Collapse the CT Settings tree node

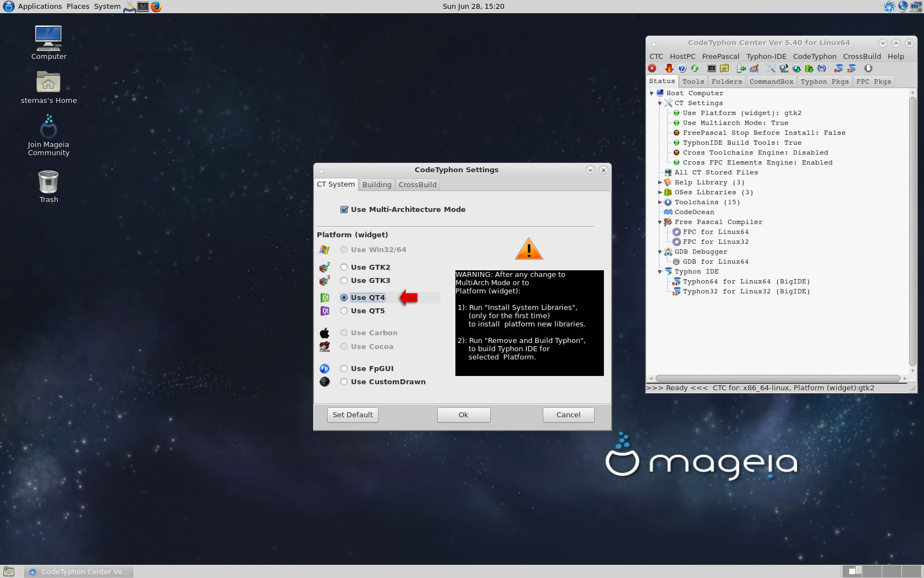pos(660,103)
